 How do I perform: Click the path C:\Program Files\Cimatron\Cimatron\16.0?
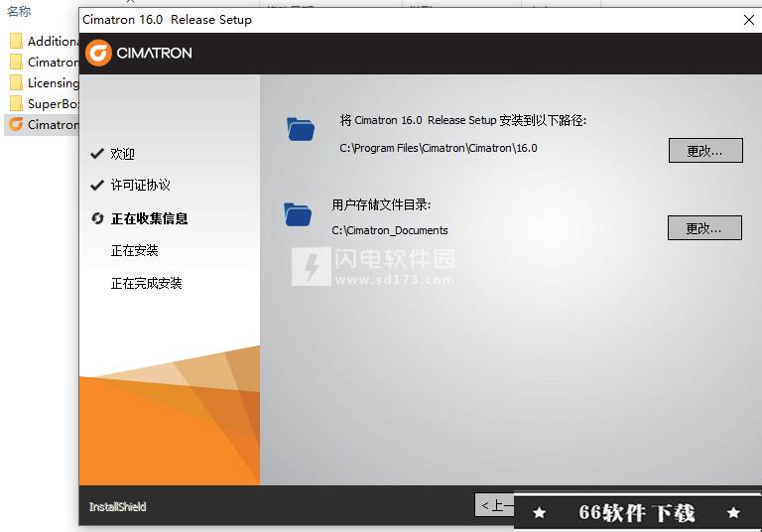point(439,148)
